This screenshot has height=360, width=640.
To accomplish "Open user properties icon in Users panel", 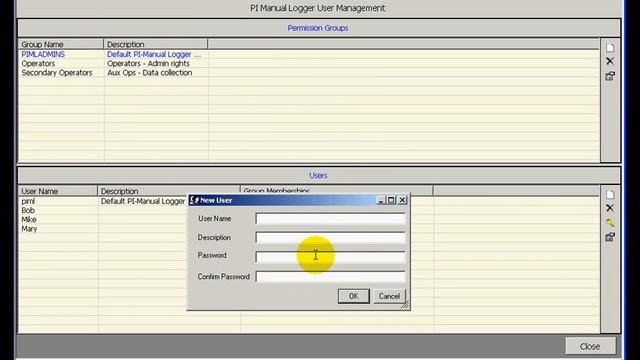I will coord(610,237).
